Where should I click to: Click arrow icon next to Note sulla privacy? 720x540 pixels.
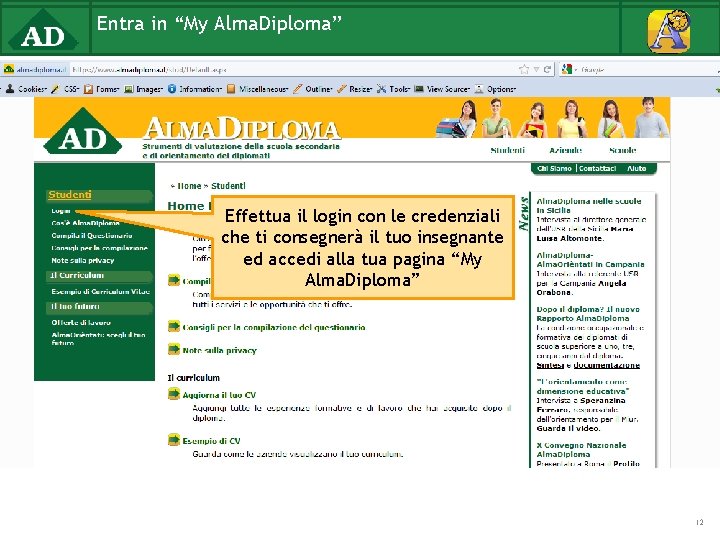pyautogui.click(x=174, y=349)
